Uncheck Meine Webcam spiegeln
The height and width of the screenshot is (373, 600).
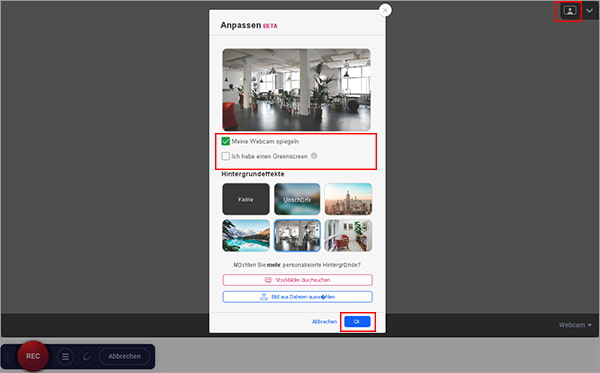point(226,141)
